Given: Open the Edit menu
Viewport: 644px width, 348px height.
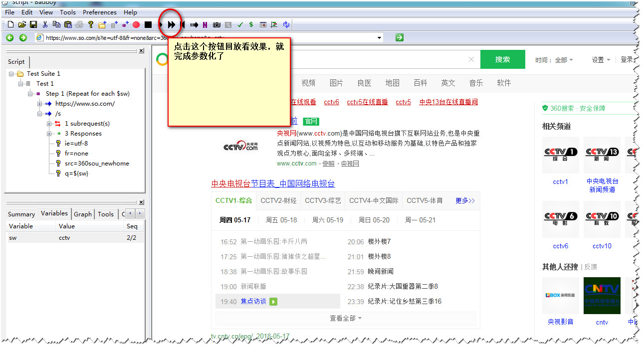Looking at the screenshot, I should point(27,12).
